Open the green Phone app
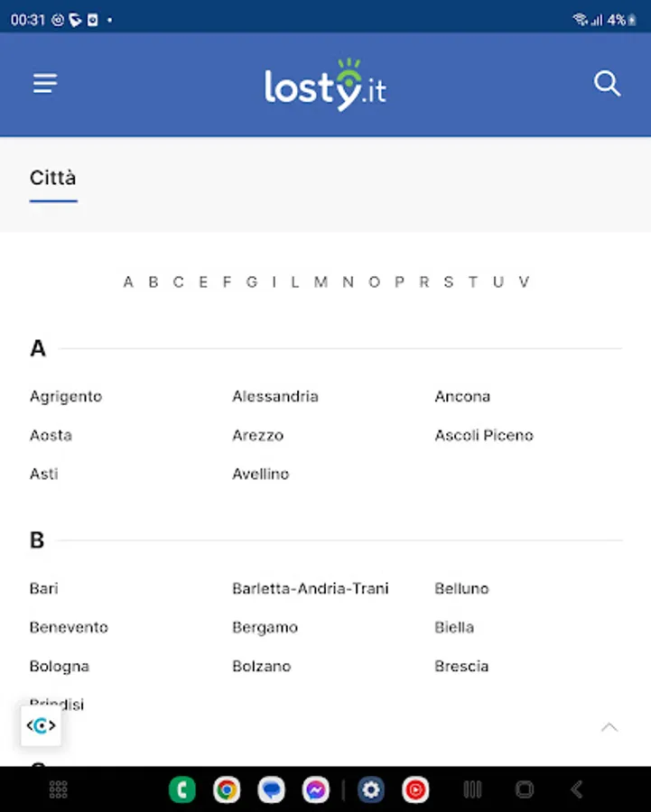651x812 pixels. (182, 790)
